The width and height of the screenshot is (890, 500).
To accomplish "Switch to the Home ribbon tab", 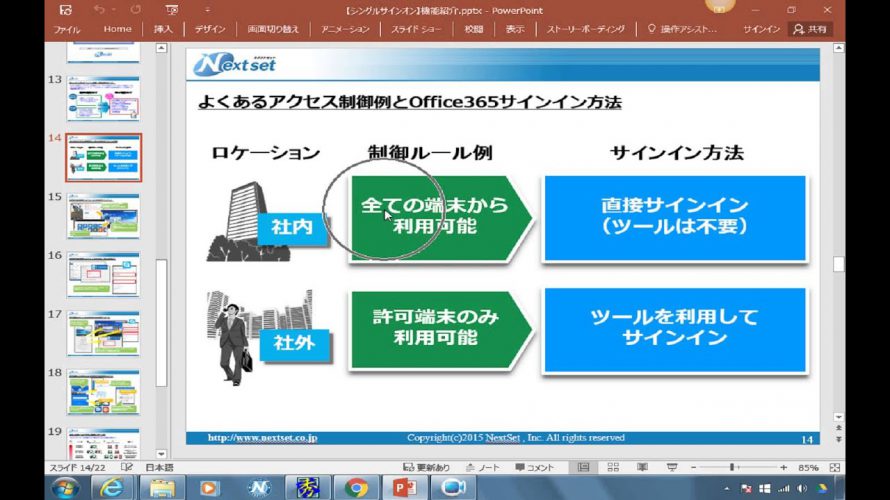I will [x=117, y=29].
